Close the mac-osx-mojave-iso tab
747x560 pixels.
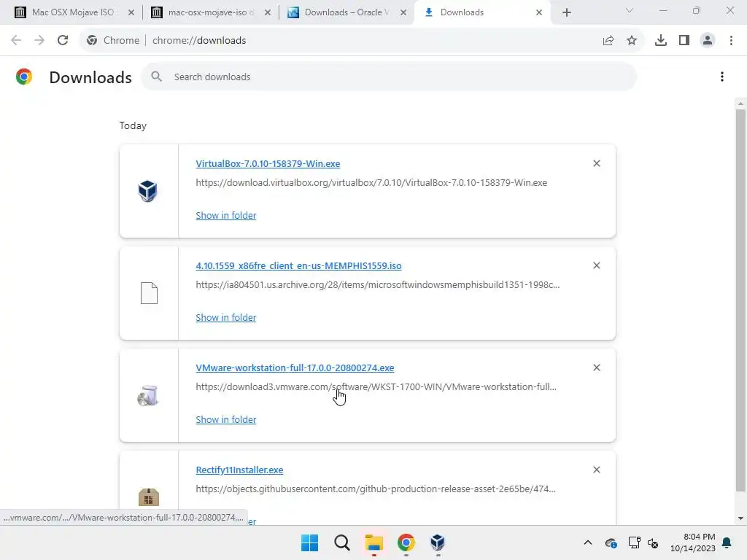click(x=268, y=12)
